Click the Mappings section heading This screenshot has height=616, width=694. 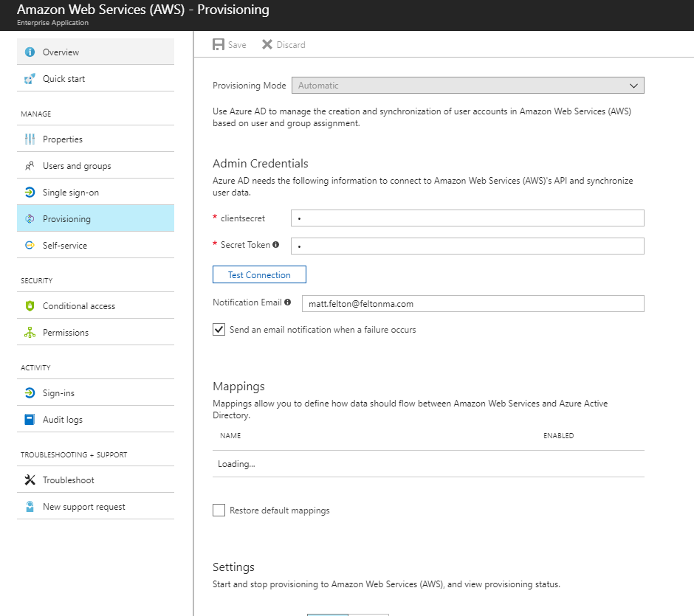tap(238, 387)
